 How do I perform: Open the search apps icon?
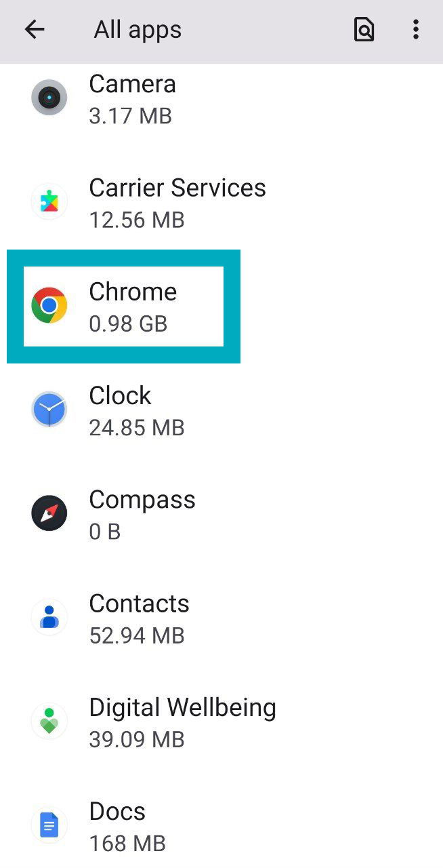[x=364, y=30]
